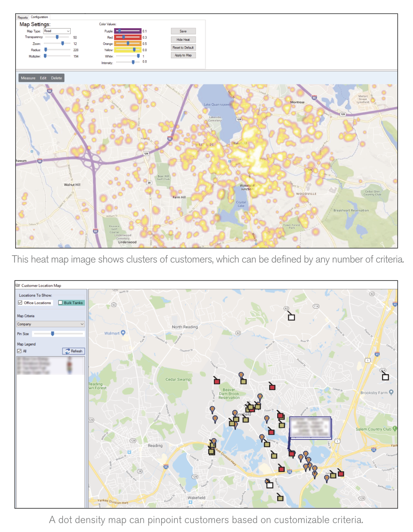Screen dimensions: 413x532
Task: Uncheck the Office Locations checkbox
Action: (x=20, y=303)
